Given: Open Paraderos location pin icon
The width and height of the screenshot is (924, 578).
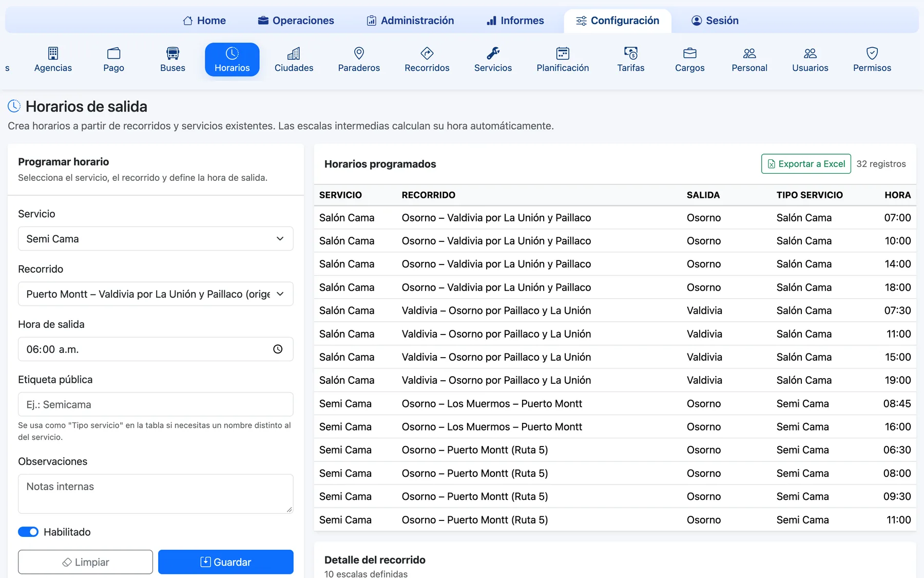Looking at the screenshot, I should [x=359, y=53].
